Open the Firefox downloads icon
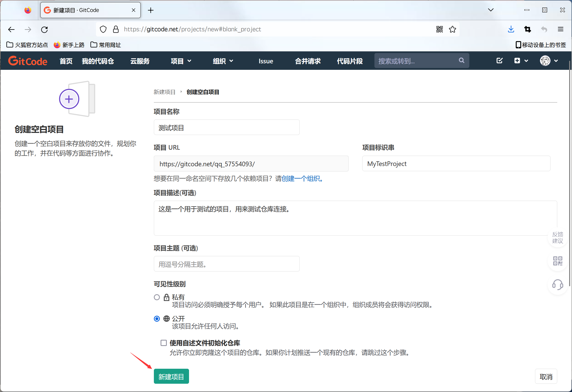Image resolution: width=572 pixels, height=392 pixels. (511, 29)
